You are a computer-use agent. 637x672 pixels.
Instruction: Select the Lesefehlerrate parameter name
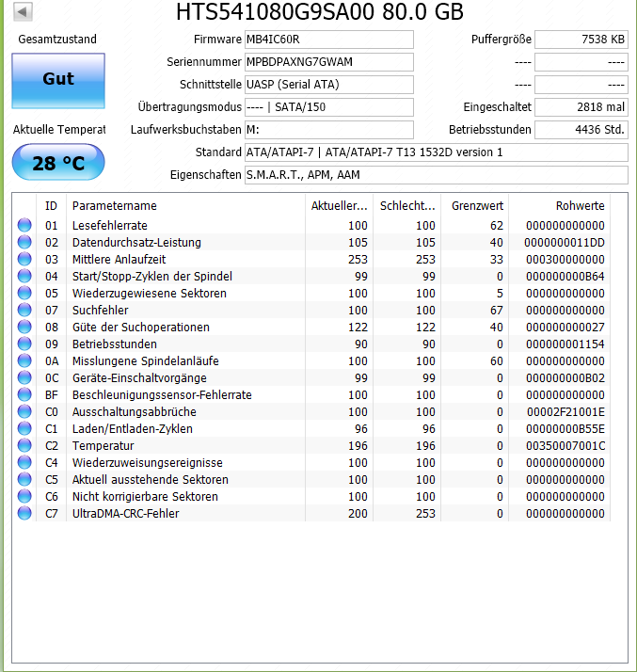pos(110,226)
